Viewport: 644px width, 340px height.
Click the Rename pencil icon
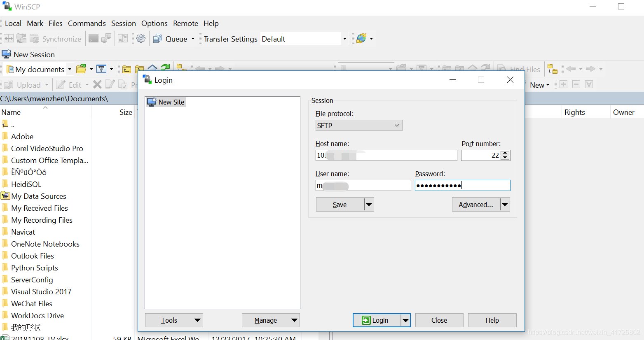click(110, 85)
